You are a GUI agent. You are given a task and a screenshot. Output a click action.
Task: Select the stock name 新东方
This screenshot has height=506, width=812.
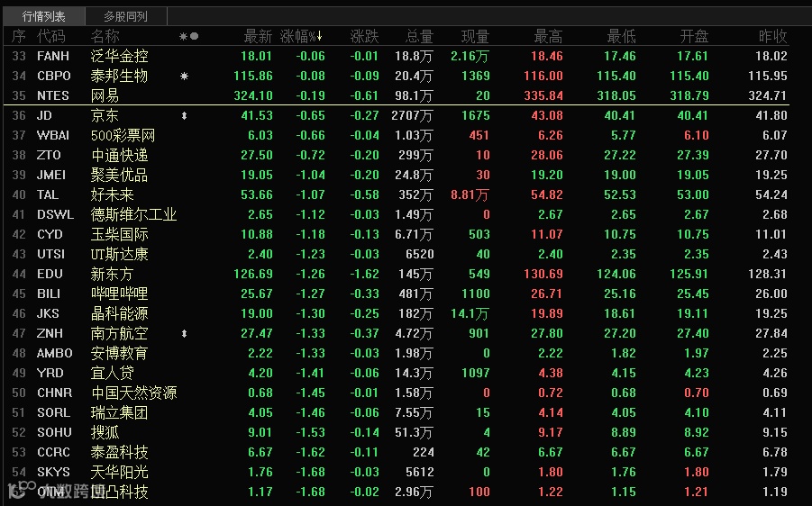(x=112, y=274)
